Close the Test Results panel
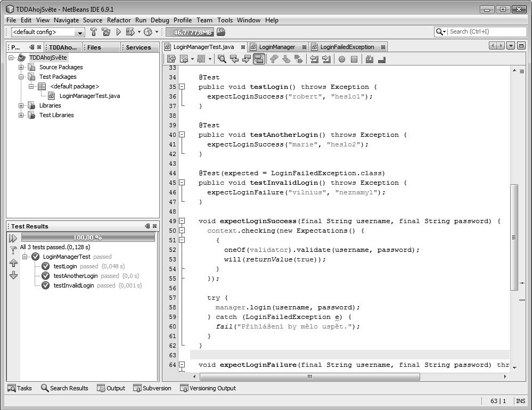532x410 pixels. click(155, 226)
